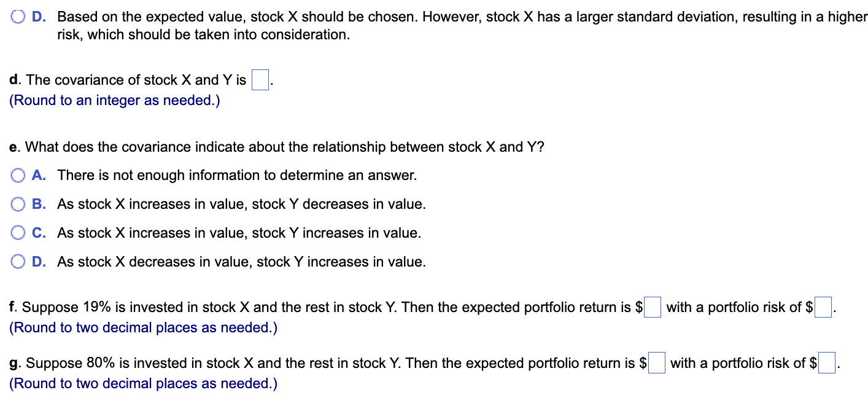Viewport: 868px width, 414px height.
Task: Select answer C, stock Y increases in value
Action: point(17,233)
